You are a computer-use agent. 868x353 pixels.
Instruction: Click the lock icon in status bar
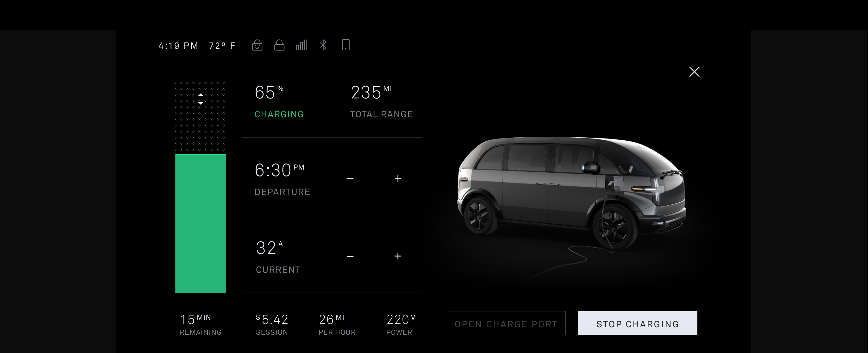pyautogui.click(x=280, y=45)
